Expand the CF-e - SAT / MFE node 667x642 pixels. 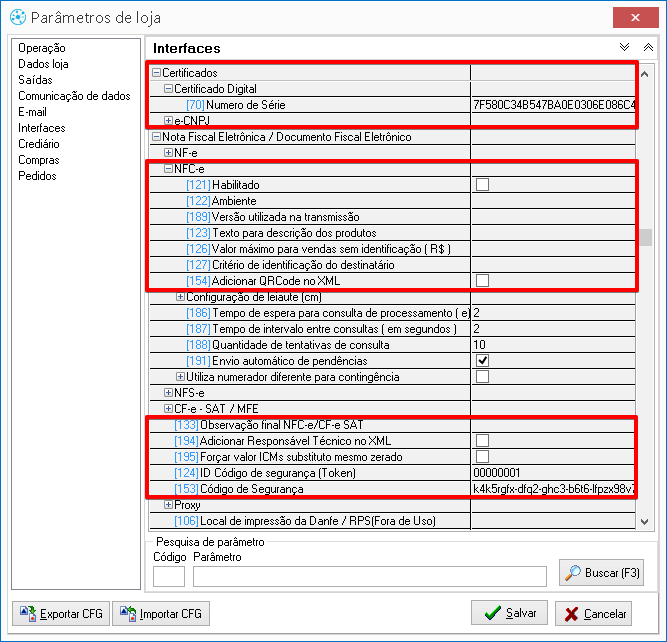point(168,409)
